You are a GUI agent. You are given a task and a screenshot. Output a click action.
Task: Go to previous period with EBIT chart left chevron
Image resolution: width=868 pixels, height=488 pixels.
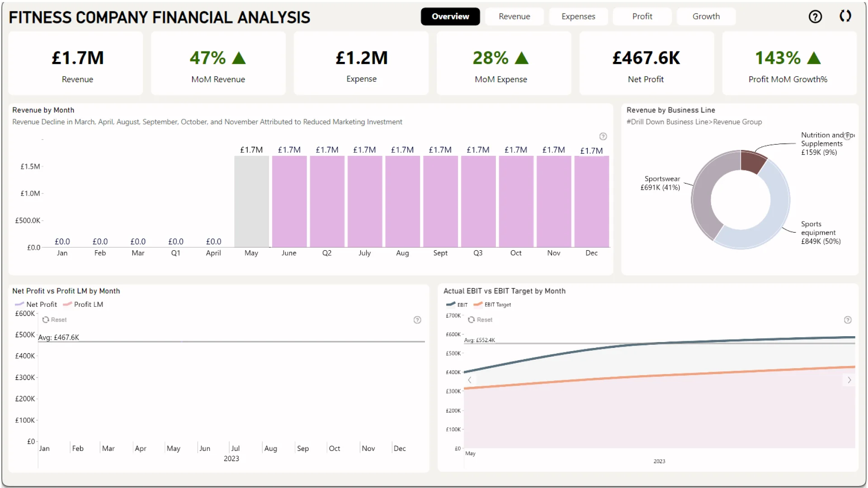[x=470, y=380]
